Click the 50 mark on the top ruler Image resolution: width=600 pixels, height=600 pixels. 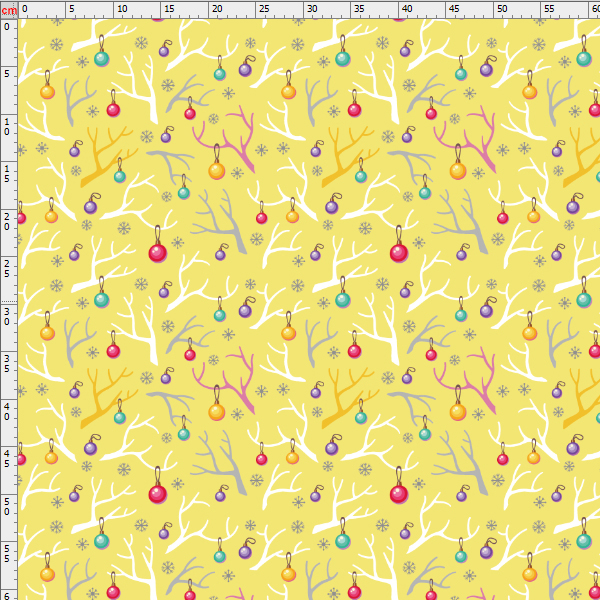502,8
